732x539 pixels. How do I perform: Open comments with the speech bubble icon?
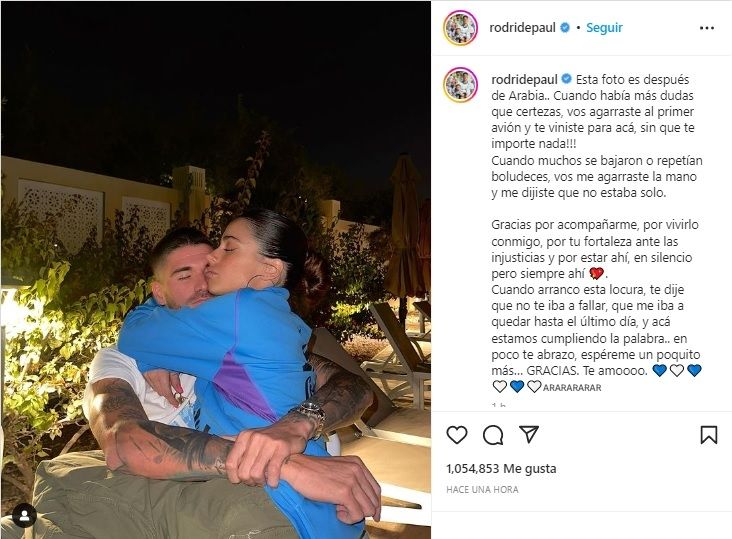coord(493,435)
